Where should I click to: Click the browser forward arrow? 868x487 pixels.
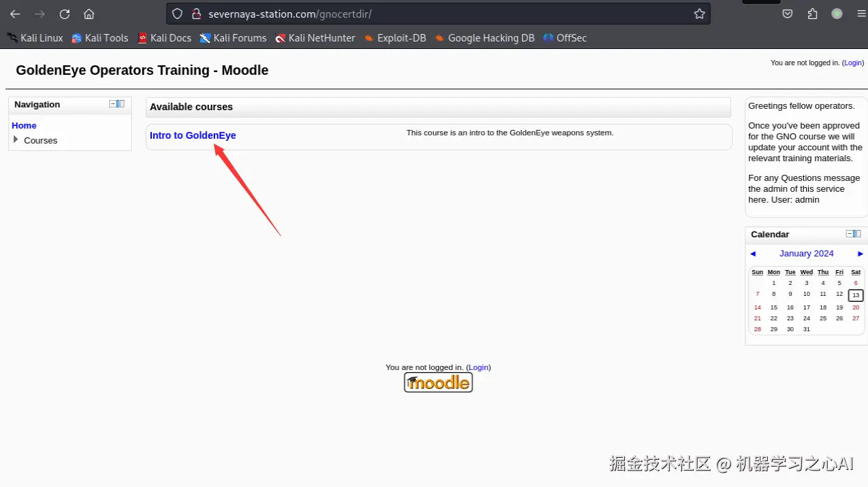[39, 14]
